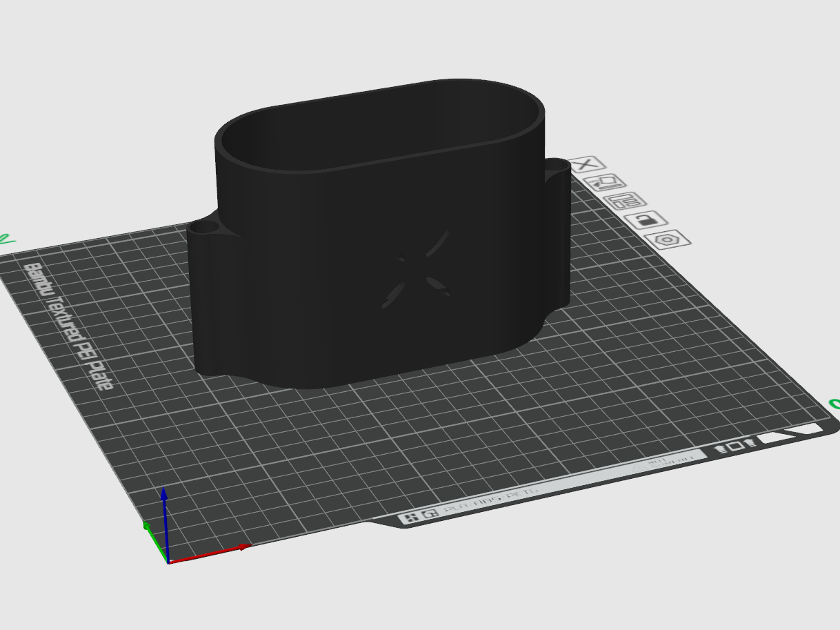Toggle the plate lock icon
Viewport: 840px width, 630px height.
tap(646, 220)
